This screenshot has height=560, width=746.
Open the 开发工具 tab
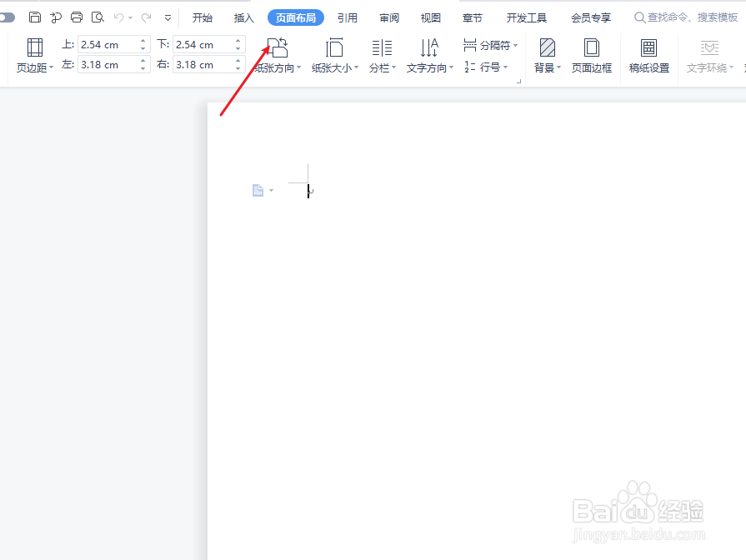[x=527, y=18]
